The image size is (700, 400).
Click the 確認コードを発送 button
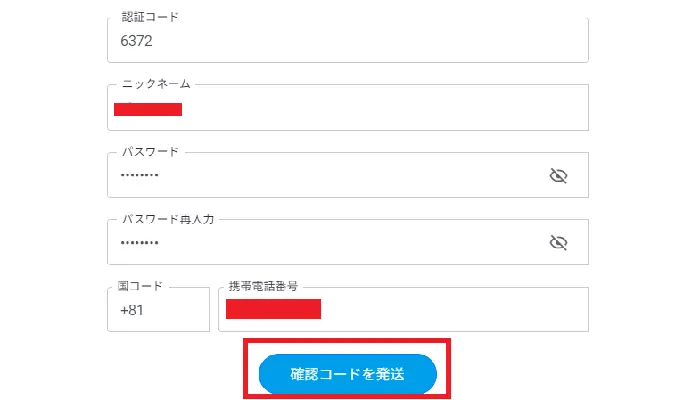click(x=348, y=375)
